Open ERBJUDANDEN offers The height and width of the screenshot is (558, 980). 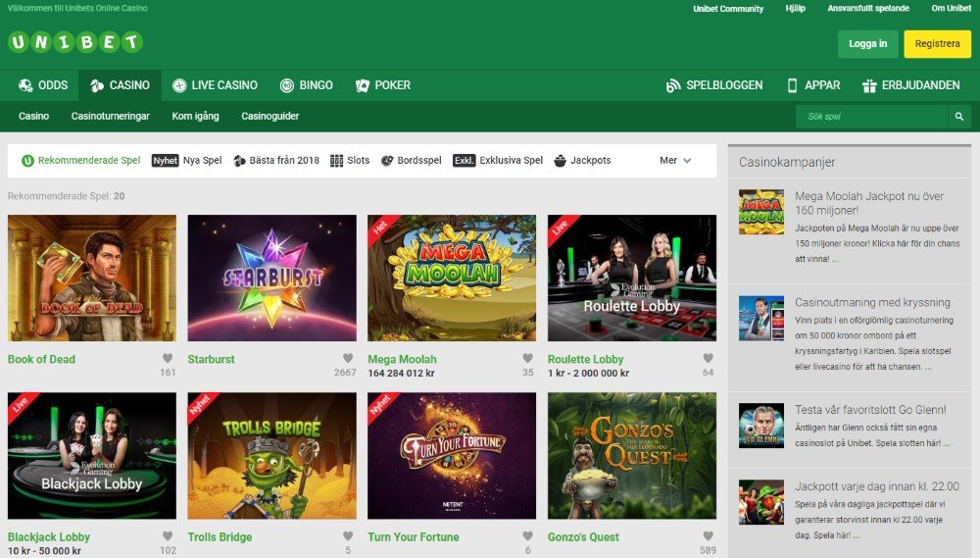[x=911, y=85]
